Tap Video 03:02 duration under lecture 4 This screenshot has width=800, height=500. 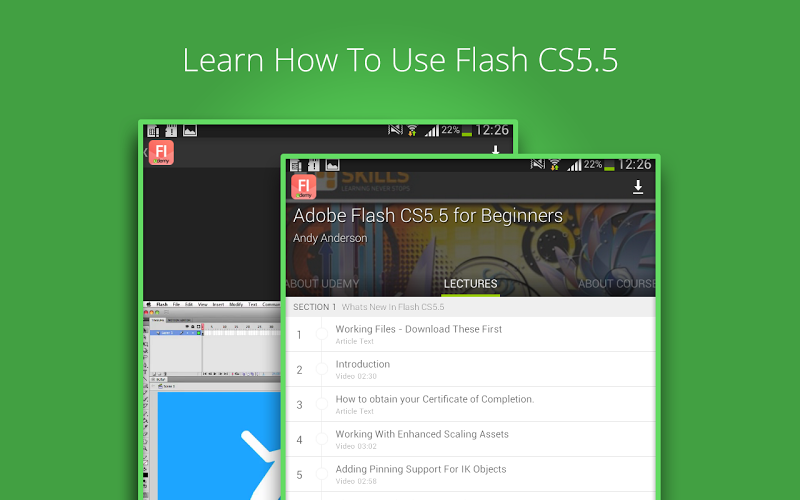pyautogui.click(x=356, y=446)
